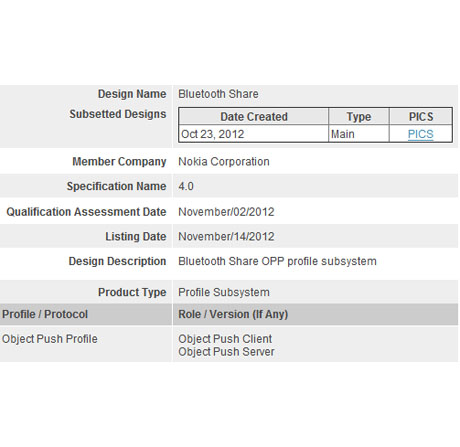Click the Qualification Assessment Date label

pyautogui.click(x=86, y=212)
